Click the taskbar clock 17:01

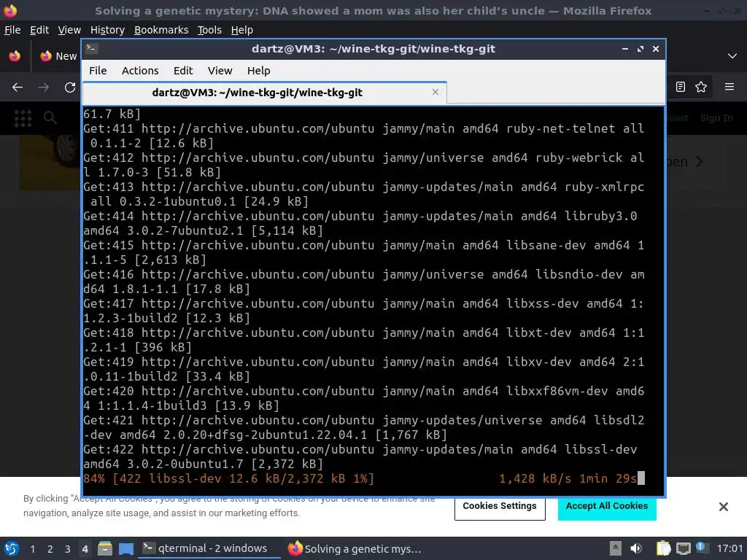point(729,548)
